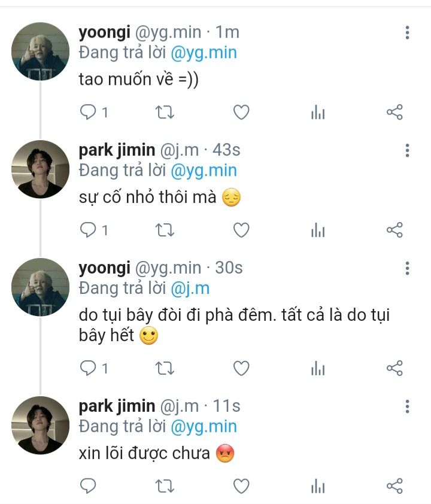The height and width of the screenshot is (504, 431).
Task: View analytics of "sự cố nhỏ thôi mà" tweet
Action: tap(318, 230)
